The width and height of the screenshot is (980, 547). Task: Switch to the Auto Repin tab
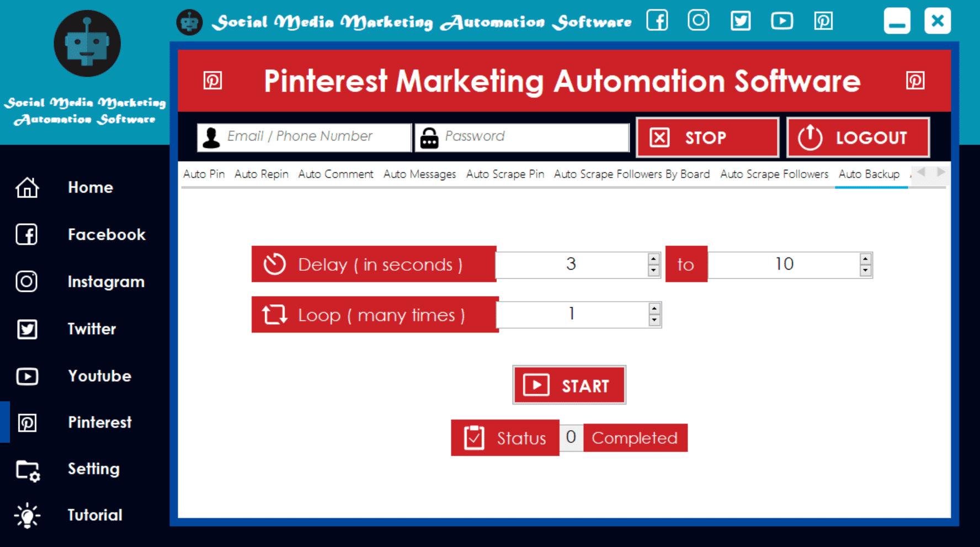[262, 174]
